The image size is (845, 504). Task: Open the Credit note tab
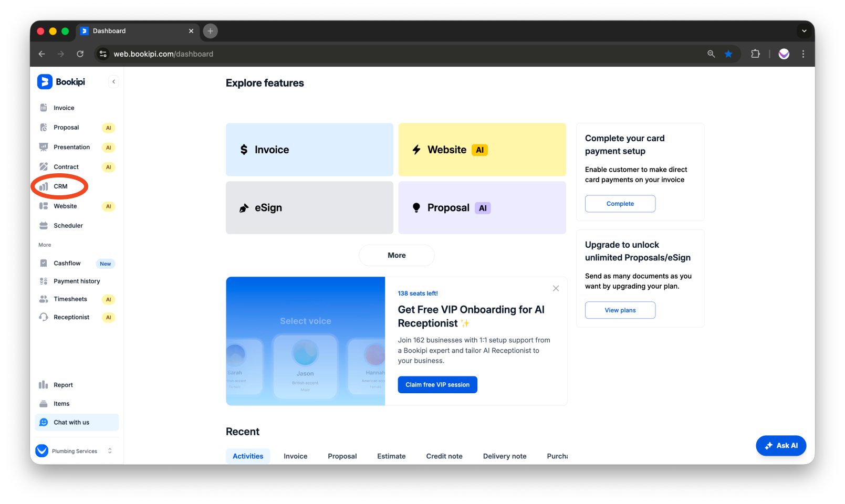tap(444, 456)
